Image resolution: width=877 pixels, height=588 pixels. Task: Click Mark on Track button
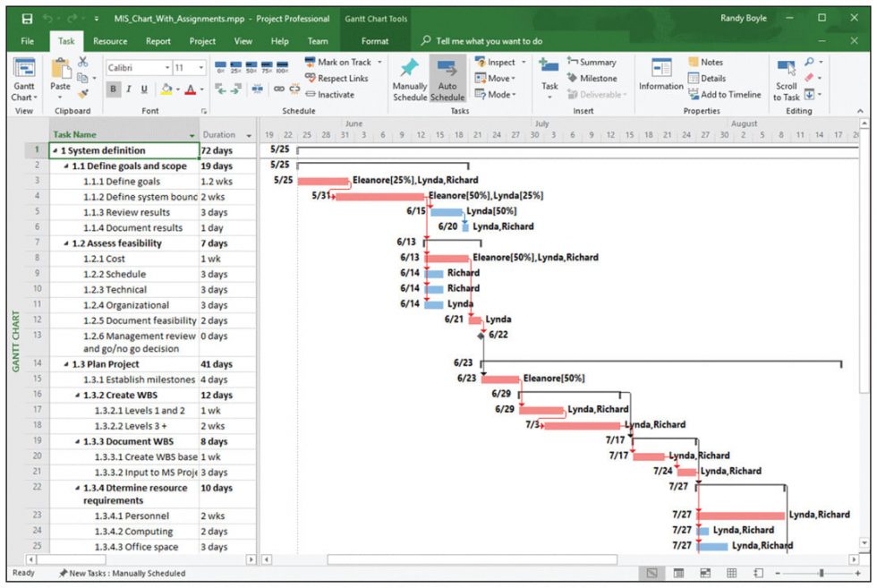point(338,62)
